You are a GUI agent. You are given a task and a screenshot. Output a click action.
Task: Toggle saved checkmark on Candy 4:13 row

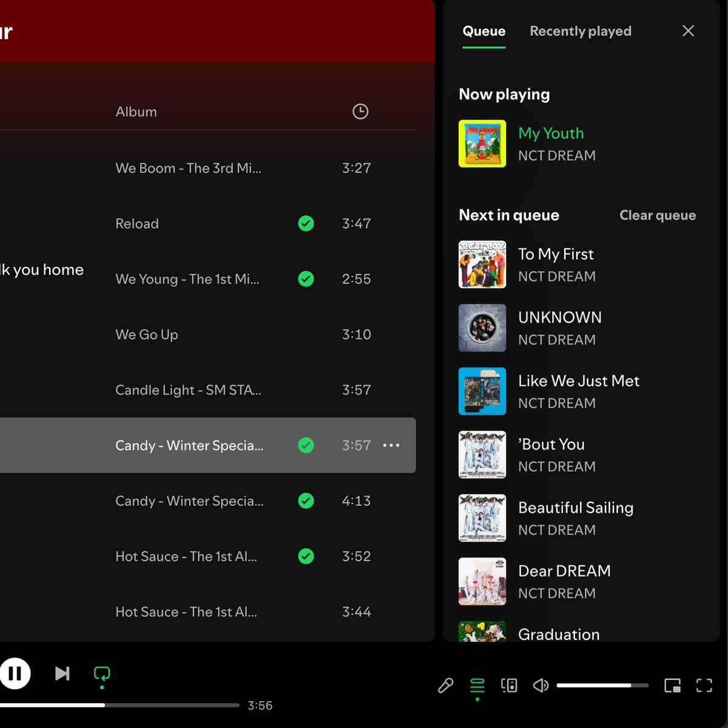(306, 501)
